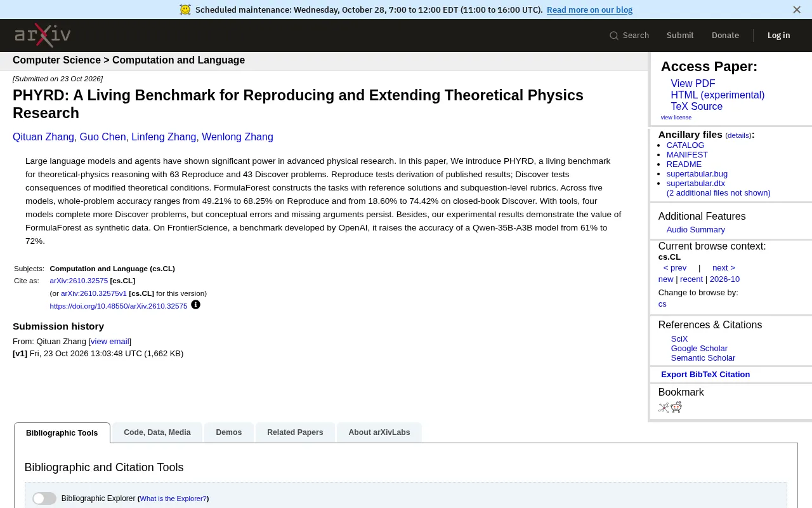This screenshot has width=812, height=508.
Task: Go to the next paper with 'next >'
Action: pyautogui.click(x=724, y=268)
